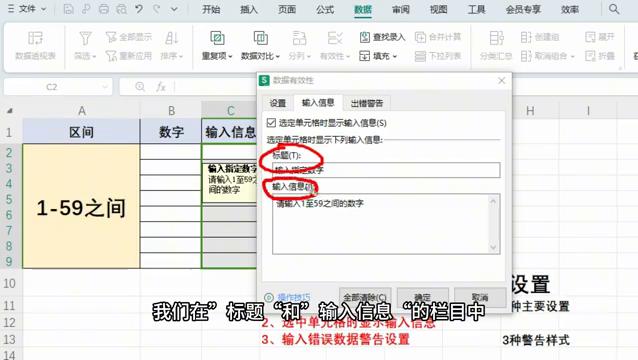This screenshot has width=638, height=360.
Task: Switch to 输入信息 tab in dialog
Action: point(318,103)
